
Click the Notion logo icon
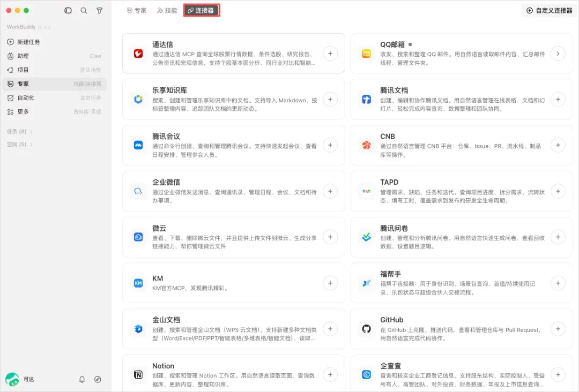click(x=138, y=375)
